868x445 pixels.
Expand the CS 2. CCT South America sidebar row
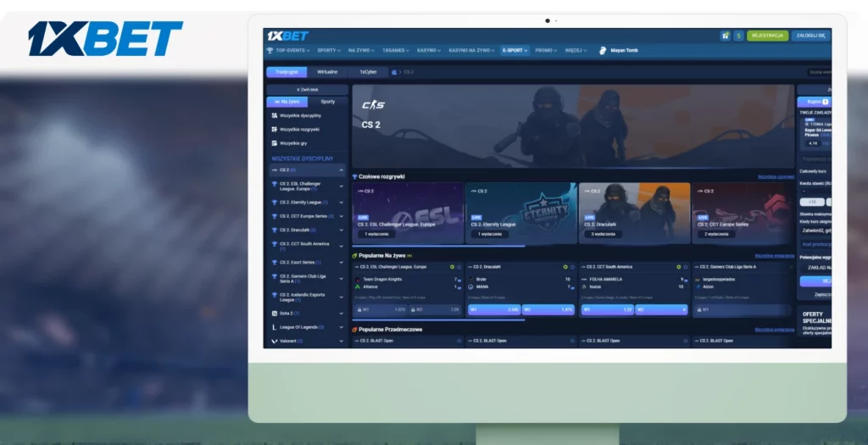click(x=341, y=247)
